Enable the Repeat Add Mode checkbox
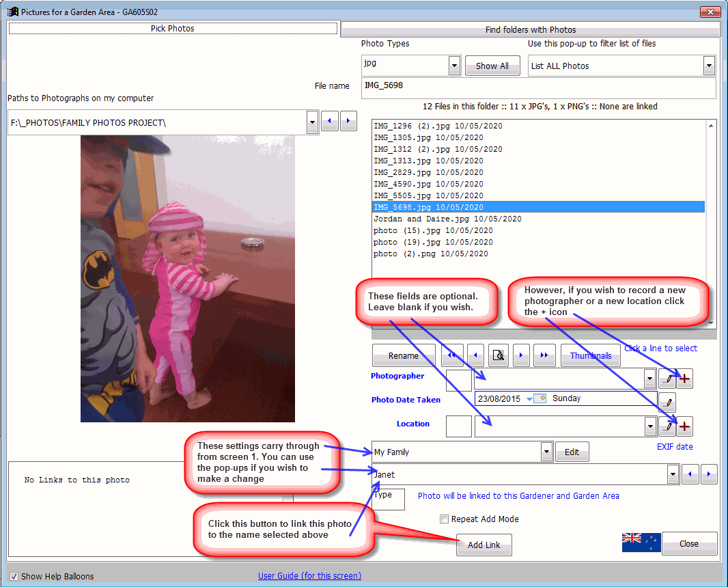The width and height of the screenshot is (728, 587). pos(445,519)
